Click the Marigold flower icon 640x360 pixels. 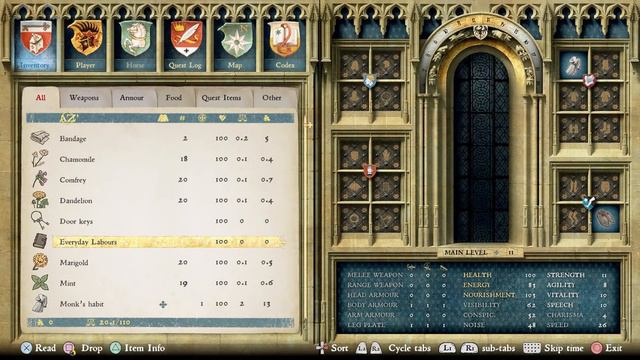[x=40, y=262]
